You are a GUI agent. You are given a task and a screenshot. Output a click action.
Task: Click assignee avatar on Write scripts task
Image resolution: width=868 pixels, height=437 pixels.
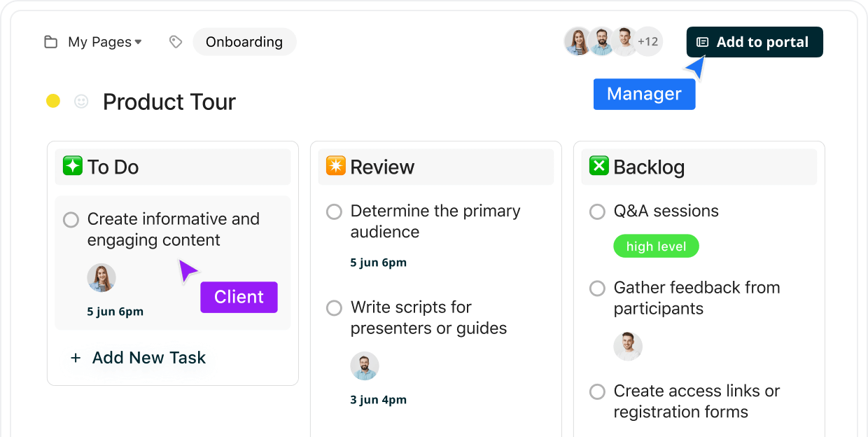[364, 366]
